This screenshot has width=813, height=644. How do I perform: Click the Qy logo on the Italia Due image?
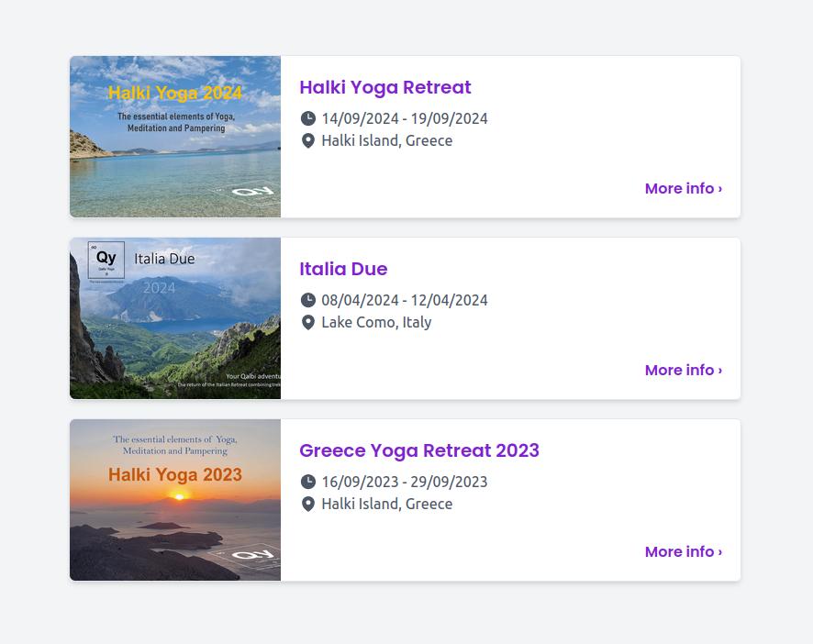106,260
